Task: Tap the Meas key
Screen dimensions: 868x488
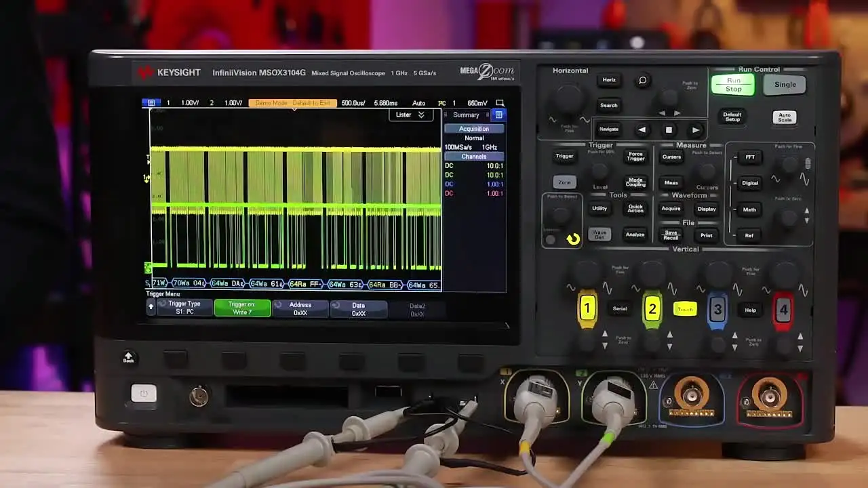Action: [x=671, y=182]
